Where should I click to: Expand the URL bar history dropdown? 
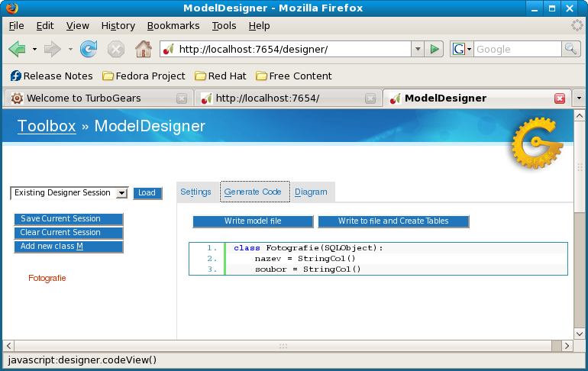tap(418, 49)
